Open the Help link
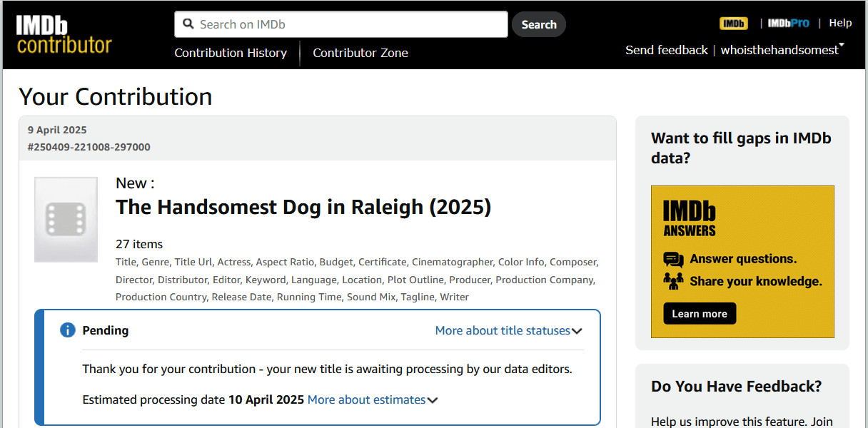 (840, 23)
